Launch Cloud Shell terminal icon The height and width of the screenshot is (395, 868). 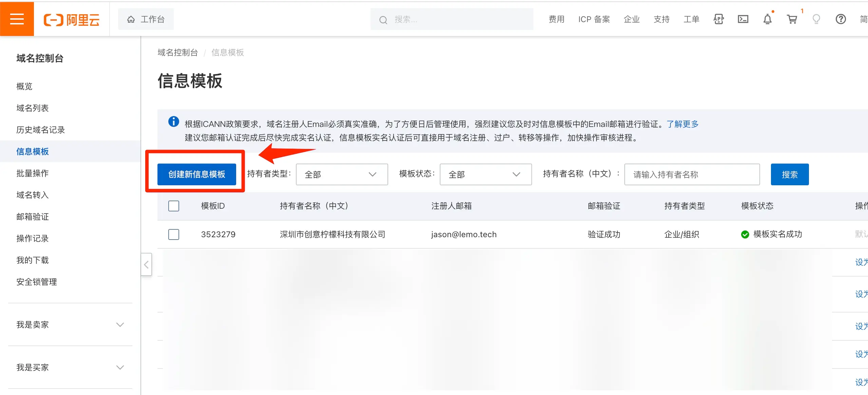tap(743, 19)
